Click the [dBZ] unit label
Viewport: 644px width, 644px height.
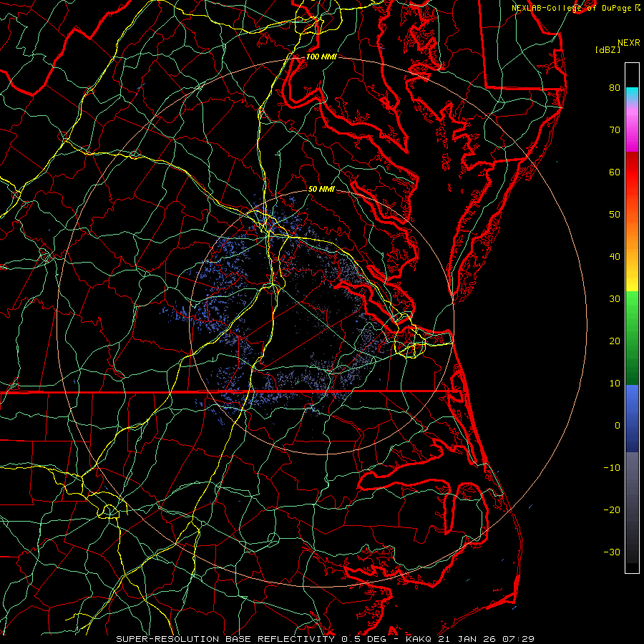[x=608, y=50]
